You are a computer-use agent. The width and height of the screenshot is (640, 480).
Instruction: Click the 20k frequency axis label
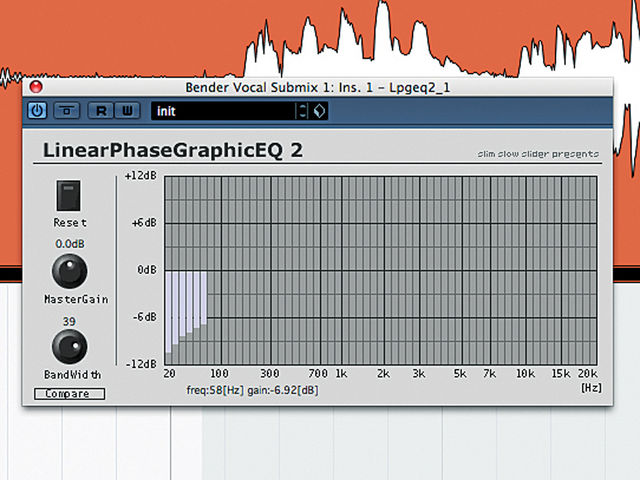point(587,373)
